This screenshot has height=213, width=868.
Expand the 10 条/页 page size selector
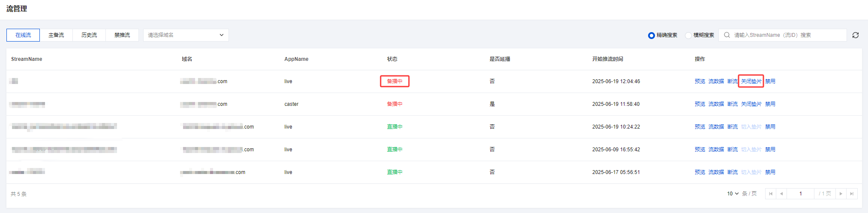[x=733, y=194]
